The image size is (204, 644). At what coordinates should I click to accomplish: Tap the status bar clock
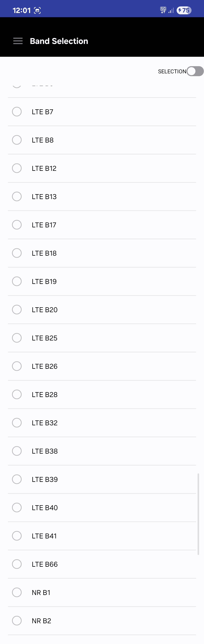(22, 11)
